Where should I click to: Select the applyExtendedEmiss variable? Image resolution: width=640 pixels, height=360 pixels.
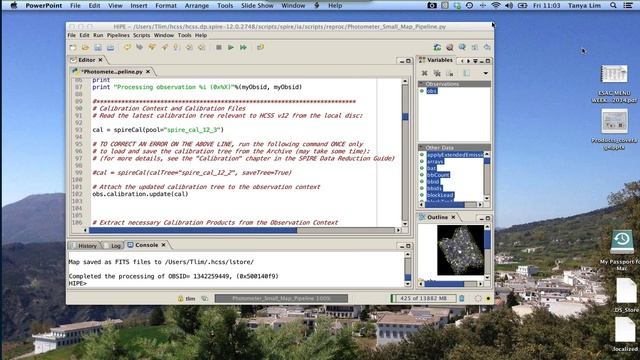[x=455, y=155]
